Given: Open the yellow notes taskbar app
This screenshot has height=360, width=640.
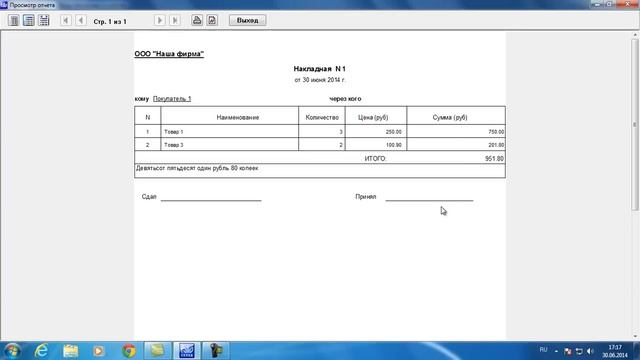Looking at the screenshot, I should (x=157, y=351).
